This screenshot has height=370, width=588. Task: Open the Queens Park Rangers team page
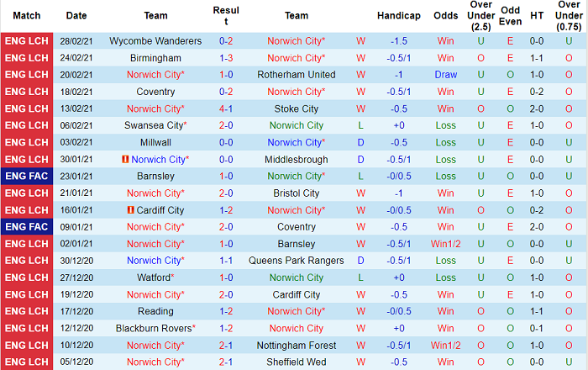297,261
